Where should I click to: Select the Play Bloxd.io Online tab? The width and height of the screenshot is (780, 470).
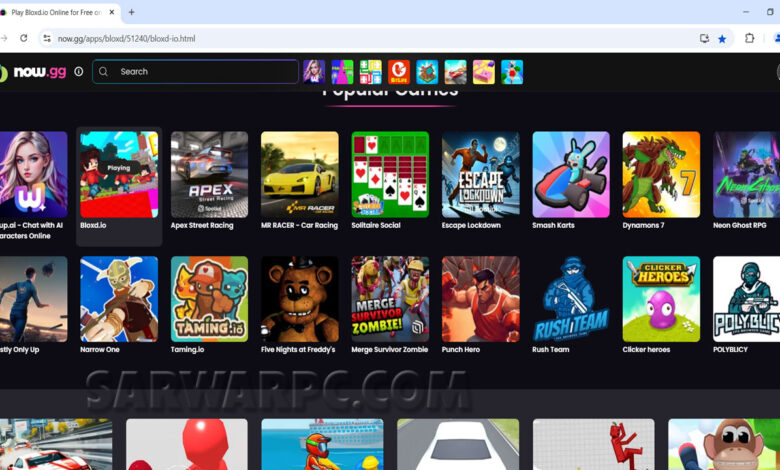click(58, 12)
